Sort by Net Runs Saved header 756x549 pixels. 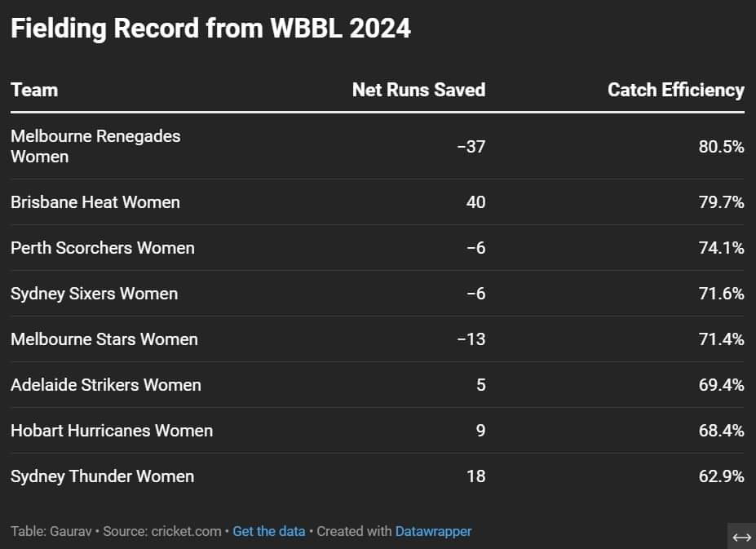pyautogui.click(x=418, y=90)
